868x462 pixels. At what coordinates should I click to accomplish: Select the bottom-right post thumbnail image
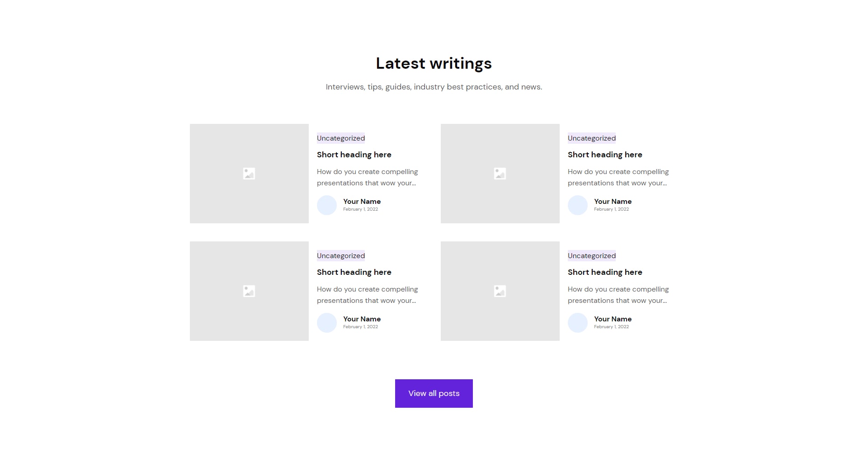click(500, 291)
